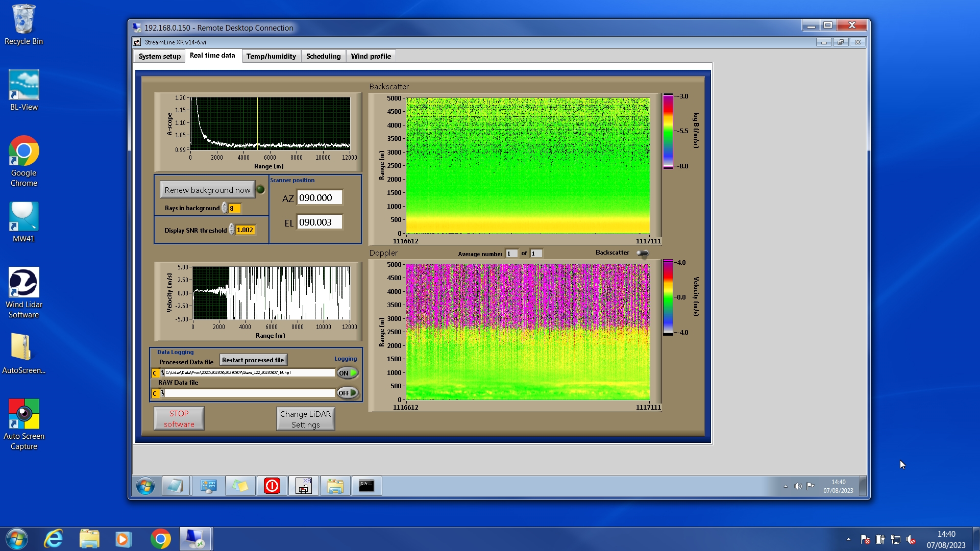Viewport: 980px width, 551px height.
Task: Click the Rays in background stepper arrows
Action: pyautogui.click(x=224, y=208)
